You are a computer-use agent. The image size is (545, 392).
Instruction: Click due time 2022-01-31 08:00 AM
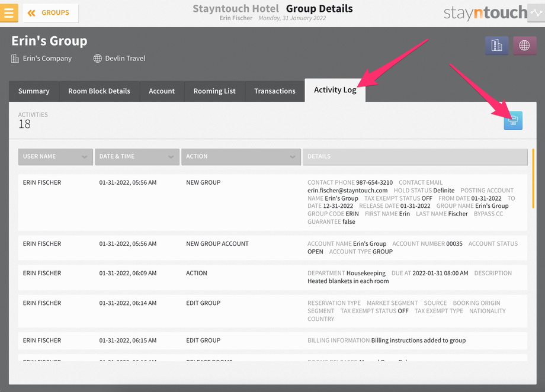click(440, 273)
